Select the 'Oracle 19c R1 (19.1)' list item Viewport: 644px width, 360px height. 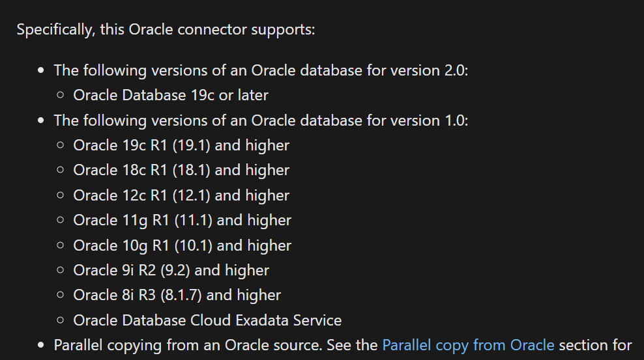(x=181, y=145)
